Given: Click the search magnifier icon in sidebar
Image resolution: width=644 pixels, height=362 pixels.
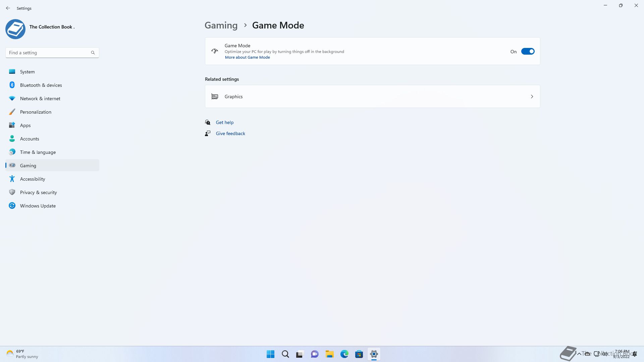Looking at the screenshot, I should pos(93,53).
